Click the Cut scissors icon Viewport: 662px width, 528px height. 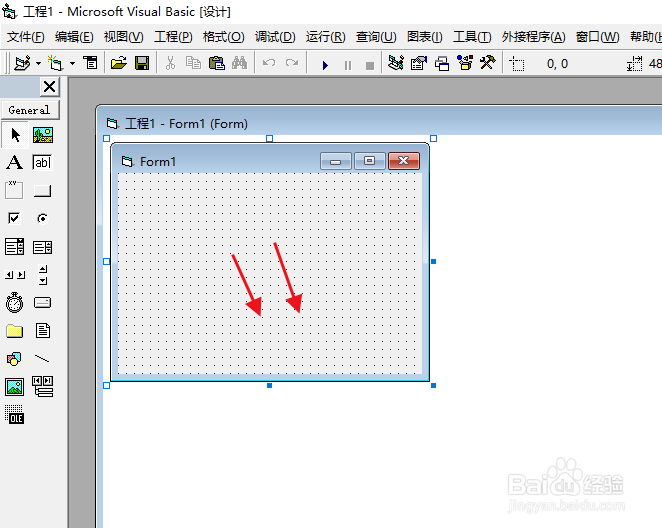click(x=170, y=64)
